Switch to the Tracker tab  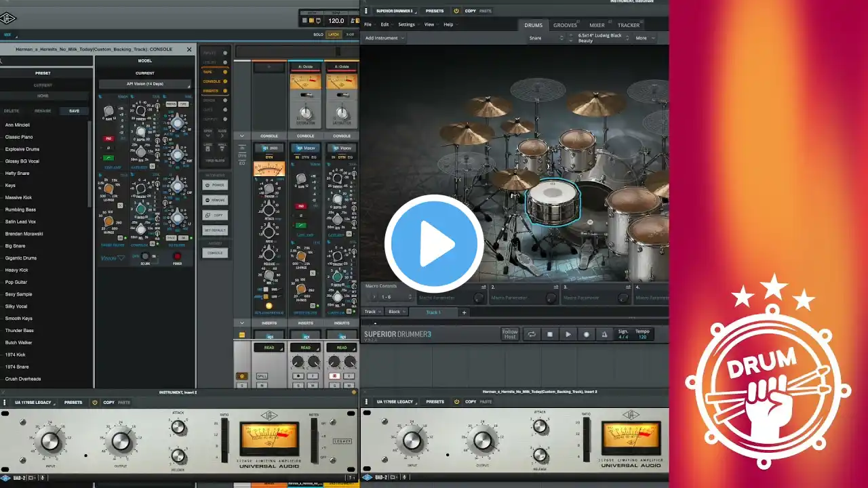(628, 25)
